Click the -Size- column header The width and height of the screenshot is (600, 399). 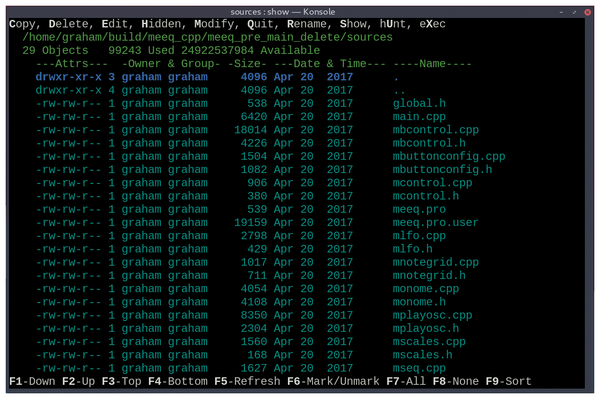[247, 64]
